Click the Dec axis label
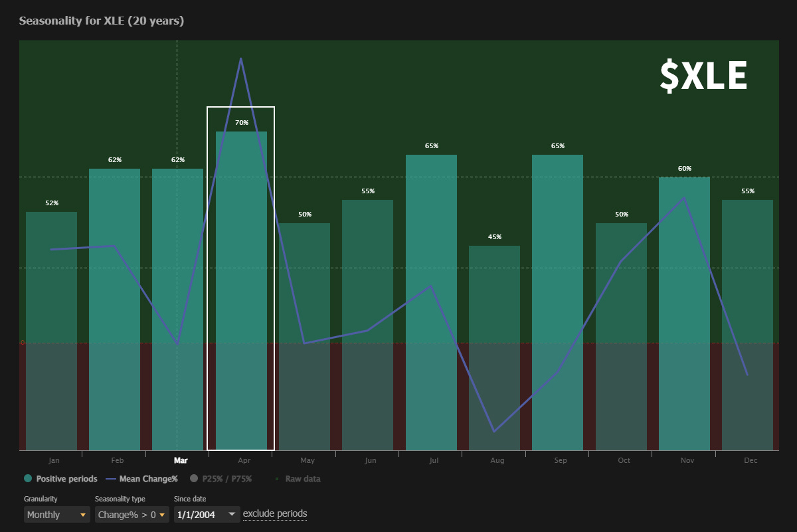 751,460
